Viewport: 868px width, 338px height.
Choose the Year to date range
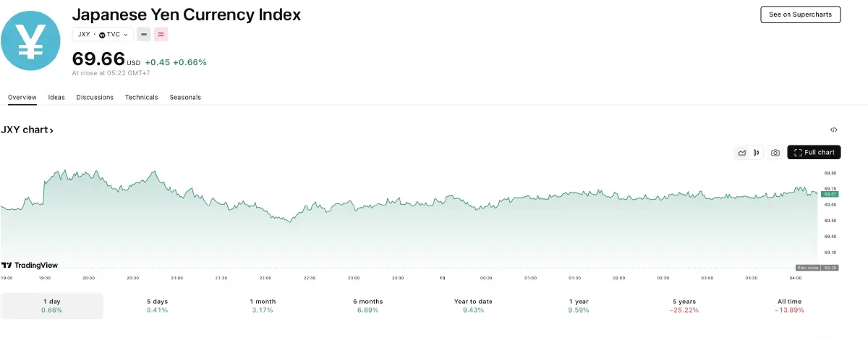[474, 305]
